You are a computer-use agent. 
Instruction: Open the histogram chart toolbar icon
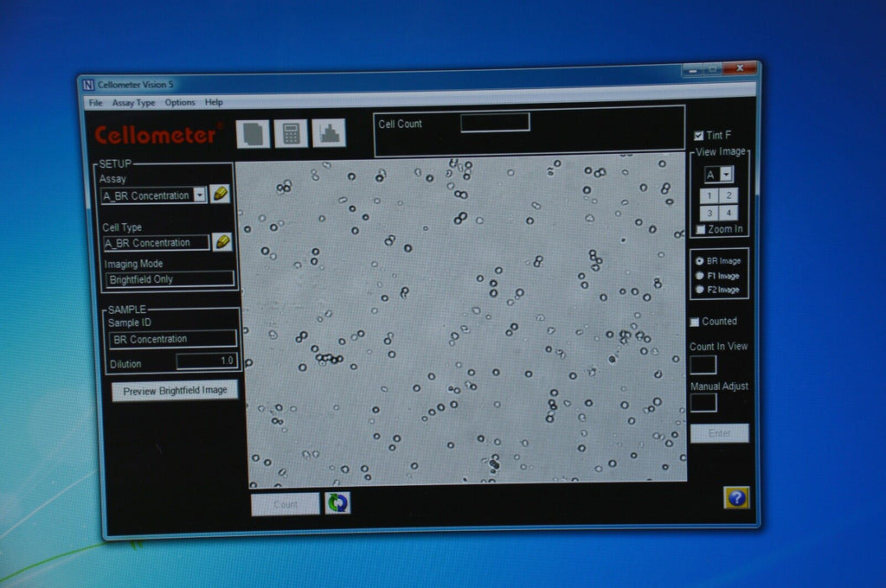click(x=328, y=133)
